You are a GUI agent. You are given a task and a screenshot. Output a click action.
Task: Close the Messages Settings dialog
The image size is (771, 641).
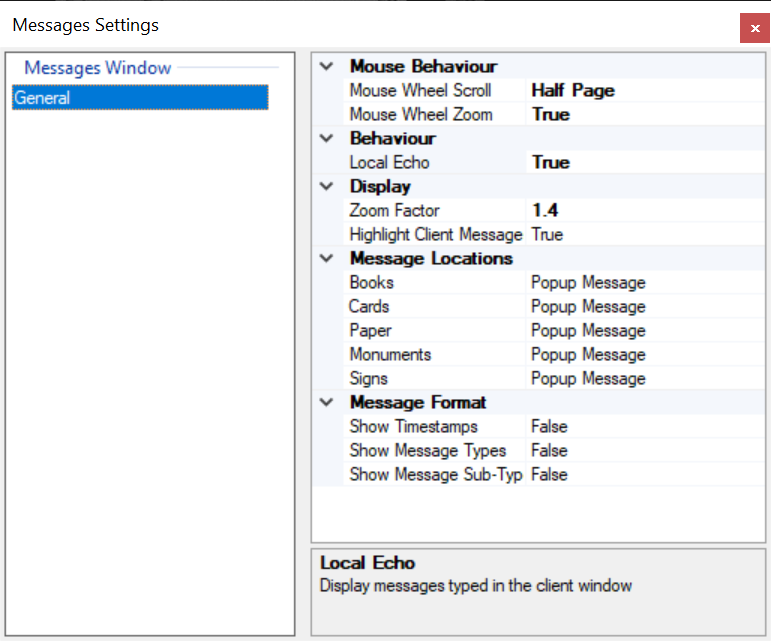pos(755,29)
